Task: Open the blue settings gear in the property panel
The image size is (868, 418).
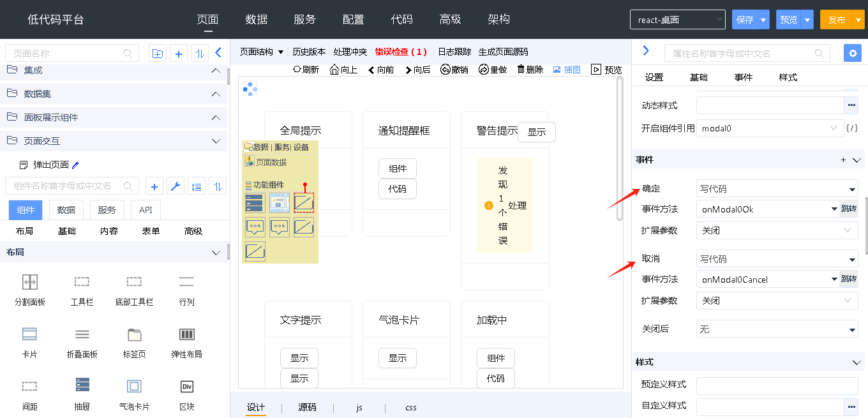Action: pyautogui.click(x=852, y=53)
